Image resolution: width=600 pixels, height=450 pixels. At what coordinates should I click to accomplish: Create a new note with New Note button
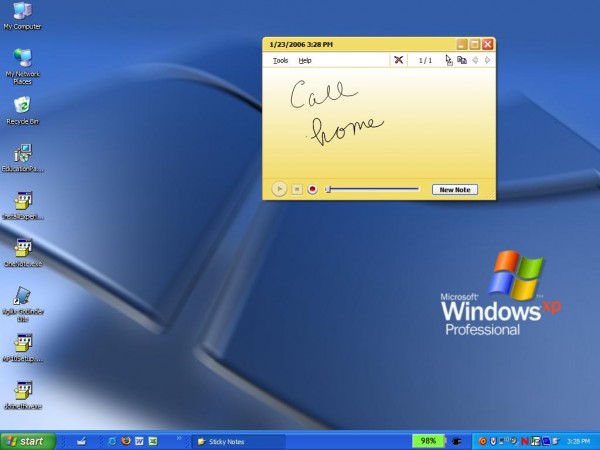click(x=455, y=189)
